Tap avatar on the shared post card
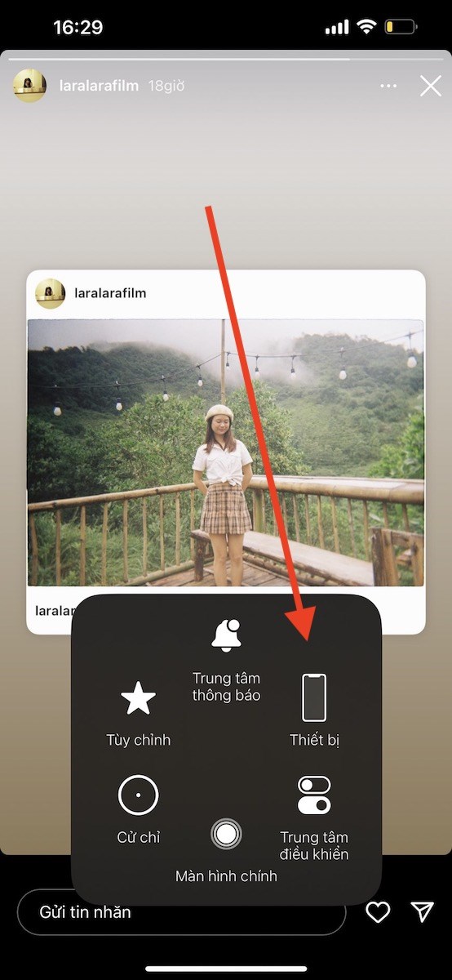Screen dimensions: 452x980 pyautogui.click(x=50, y=293)
